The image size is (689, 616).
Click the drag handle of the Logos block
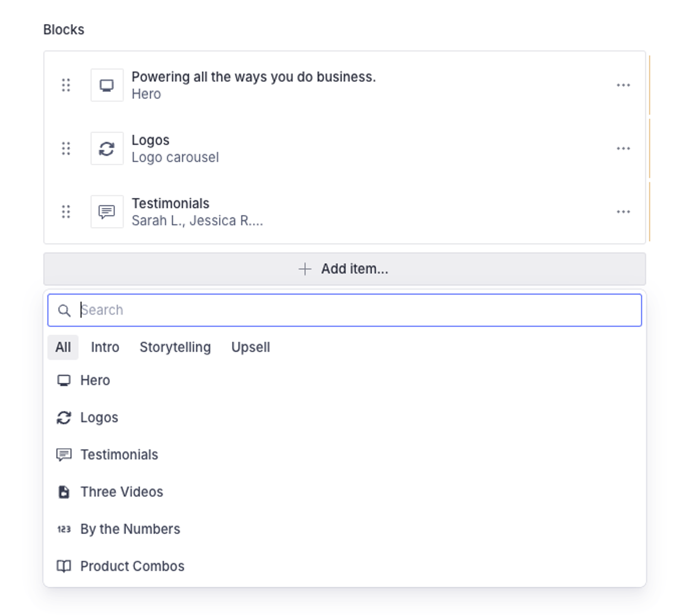click(66, 148)
